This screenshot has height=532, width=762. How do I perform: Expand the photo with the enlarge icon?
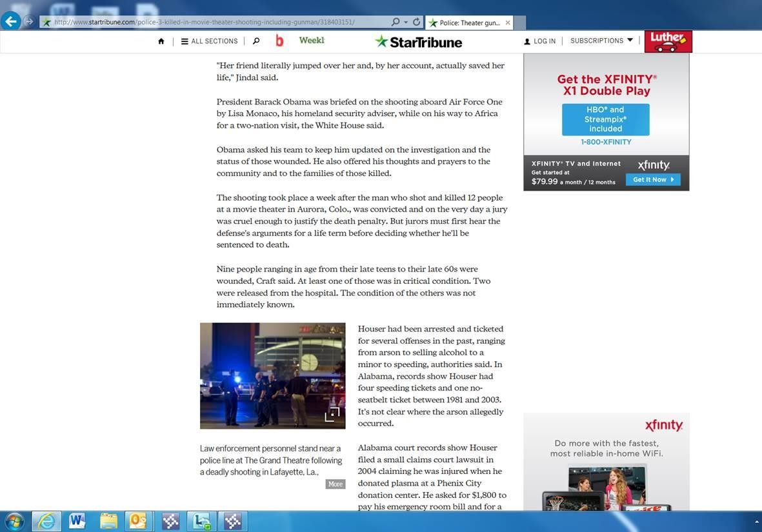332,415
